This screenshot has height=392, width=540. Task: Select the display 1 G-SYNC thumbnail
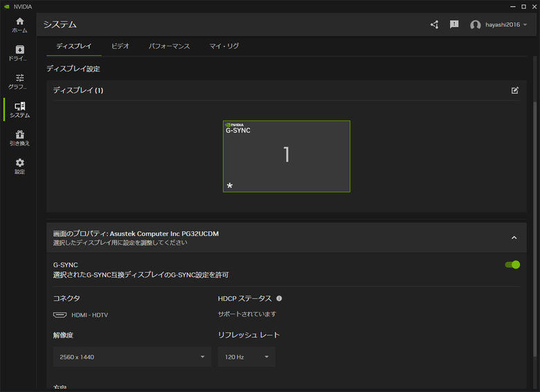287,157
